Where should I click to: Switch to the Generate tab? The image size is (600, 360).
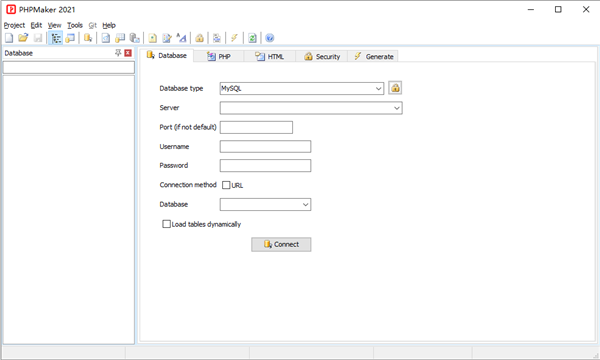373,56
